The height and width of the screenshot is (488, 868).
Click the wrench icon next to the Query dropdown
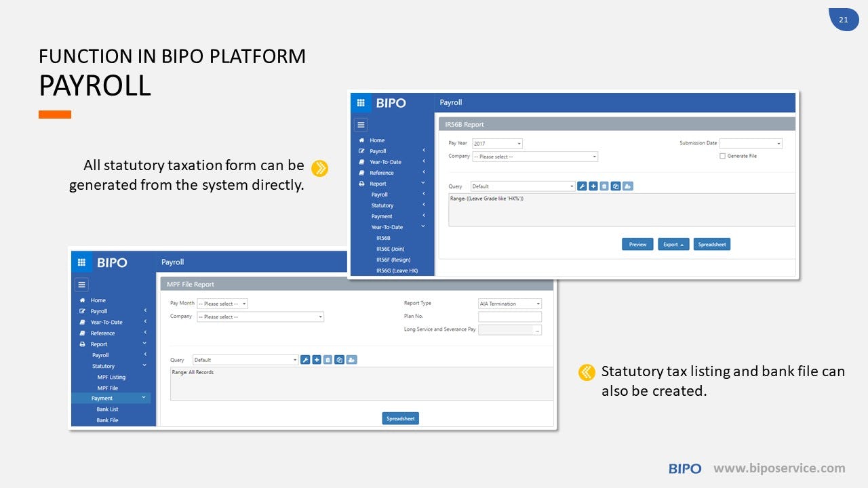pyautogui.click(x=582, y=186)
